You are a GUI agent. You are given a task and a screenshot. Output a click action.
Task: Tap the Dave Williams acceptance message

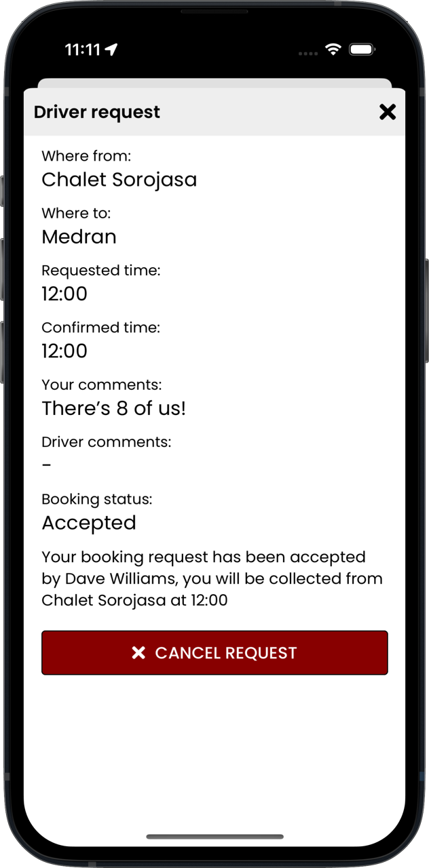coord(212,578)
